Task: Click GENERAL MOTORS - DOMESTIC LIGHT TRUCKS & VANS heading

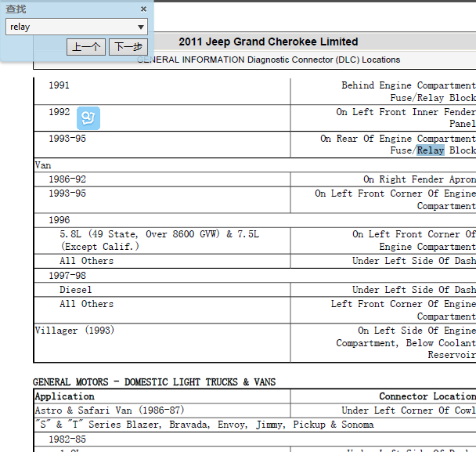Action: pos(154,381)
